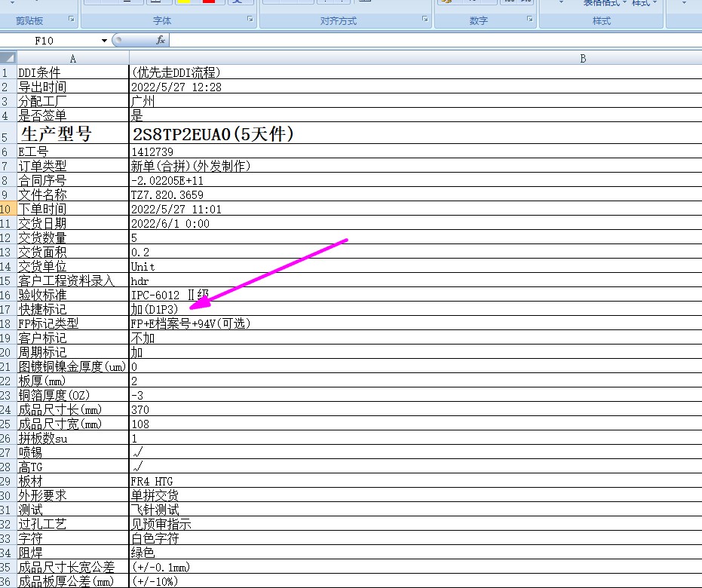Select the Unit cell
Viewport: 702px width, 588px height.
pyautogui.click(x=415, y=266)
